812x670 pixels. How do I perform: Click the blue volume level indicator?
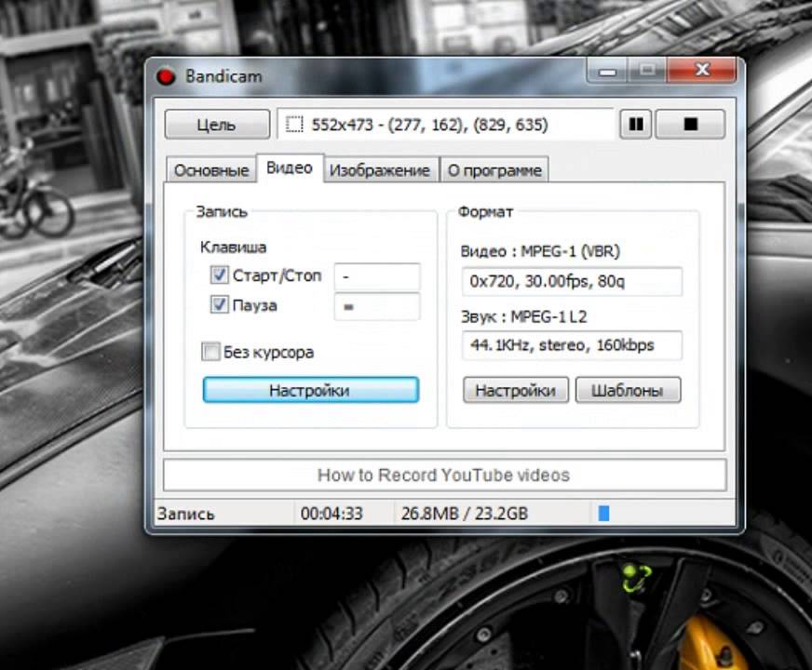pyautogui.click(x=603, y=514)
